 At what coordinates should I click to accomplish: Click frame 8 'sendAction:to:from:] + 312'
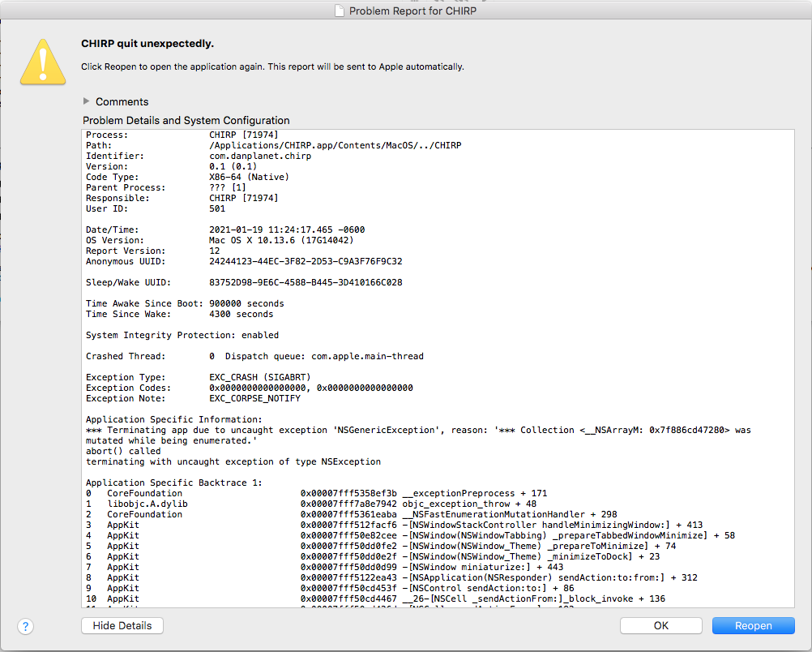pyautogui.click(x=628, y=578)
